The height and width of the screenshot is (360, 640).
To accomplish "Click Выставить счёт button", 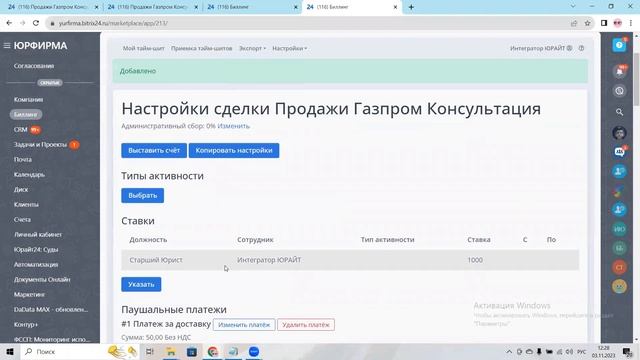I will click(154, 150).
